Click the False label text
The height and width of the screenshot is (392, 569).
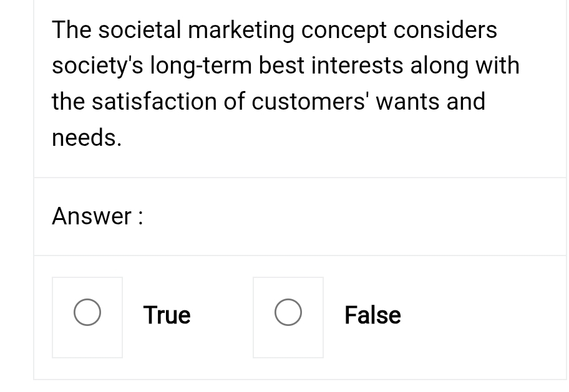(x=372, y=315)
